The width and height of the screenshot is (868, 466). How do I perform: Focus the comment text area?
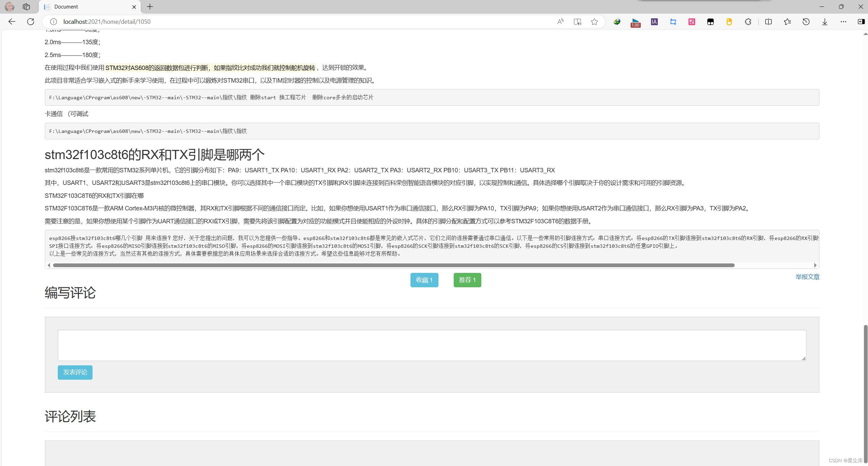point(432,345)
